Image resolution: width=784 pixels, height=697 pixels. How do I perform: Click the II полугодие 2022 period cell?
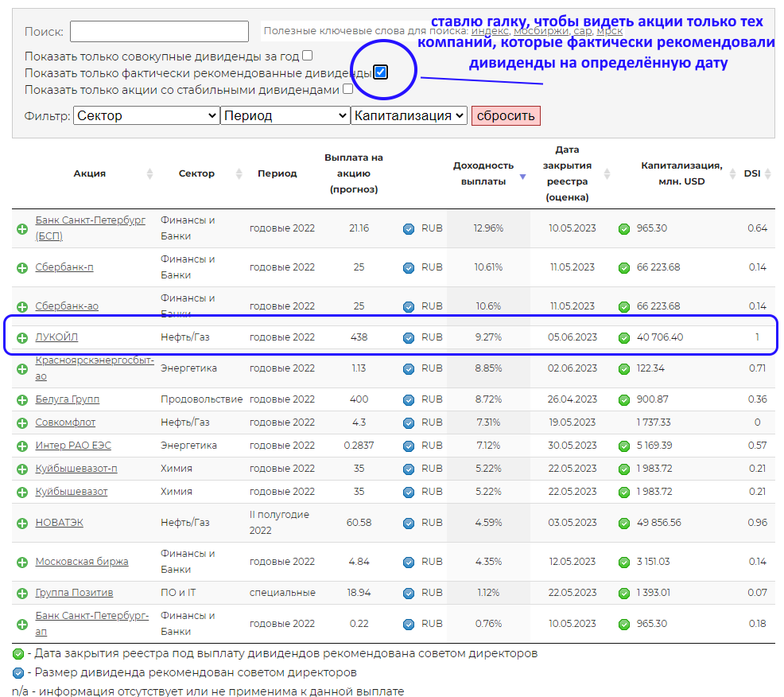coord(279,523)
